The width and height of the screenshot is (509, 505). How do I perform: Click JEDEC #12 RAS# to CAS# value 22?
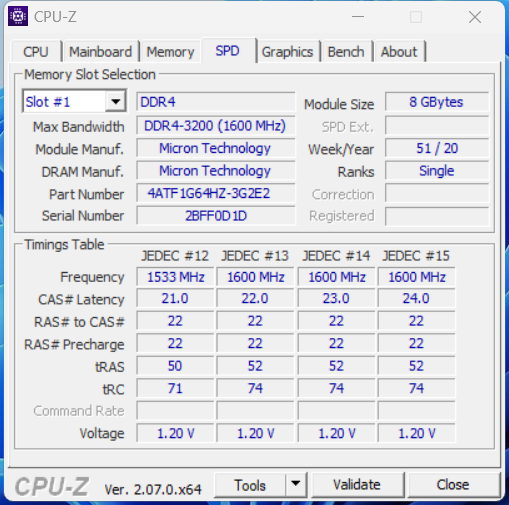coord(175,321)
